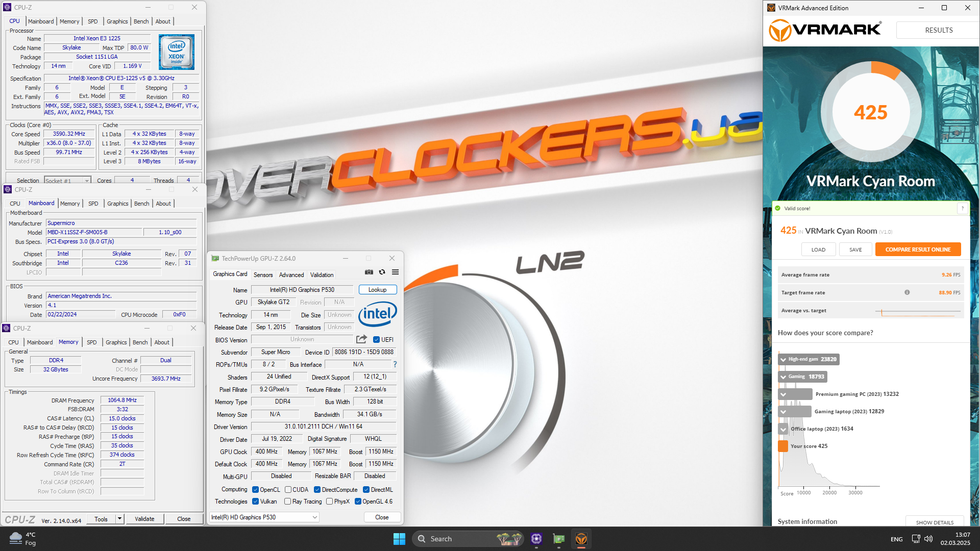Click Show Details under System information
This screenshot has height=551, width=980.
tap(935, 522)
